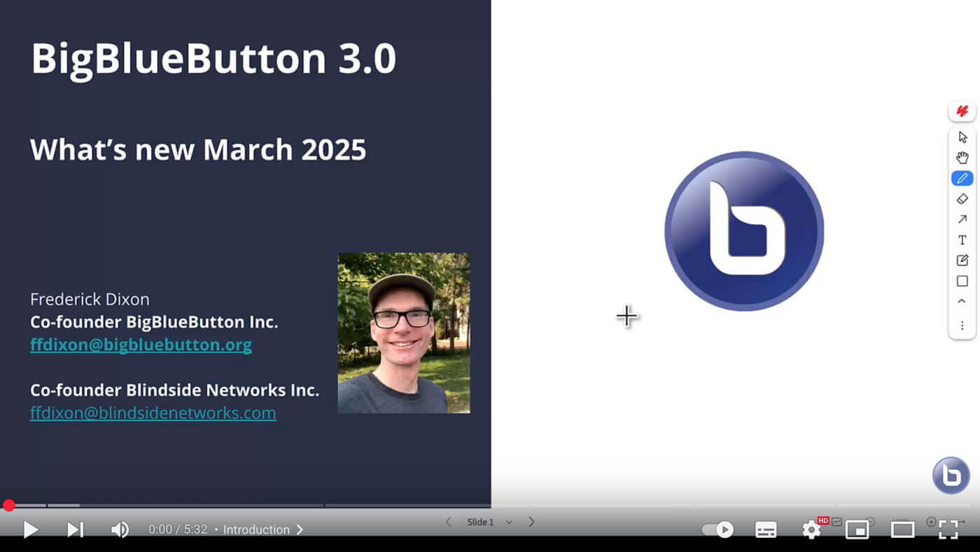Mute the video volume
This screenshot has width=980, height=552.
120,530
